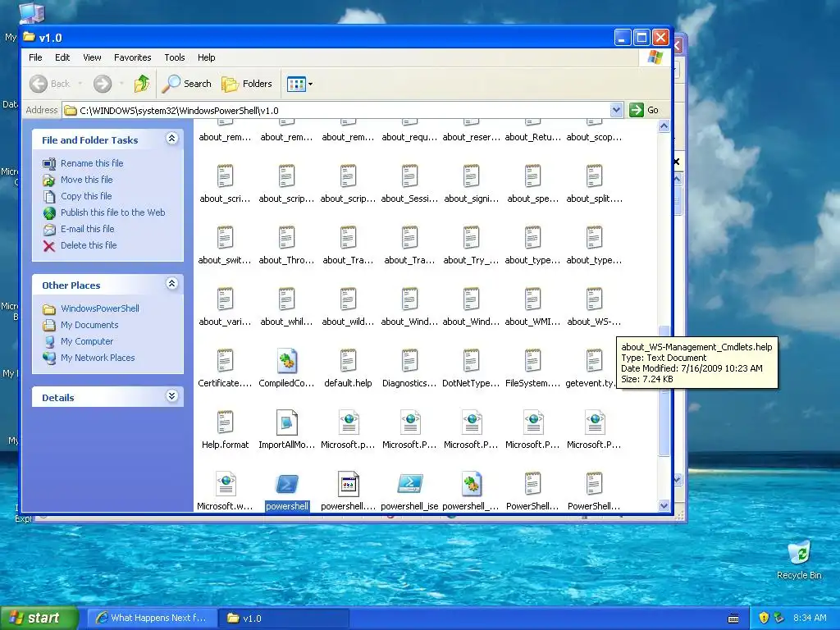The width and height of the screenshot is (840, 630).
Task: Open the powershell_ise application icon
Action: click(x=410, y=484)
